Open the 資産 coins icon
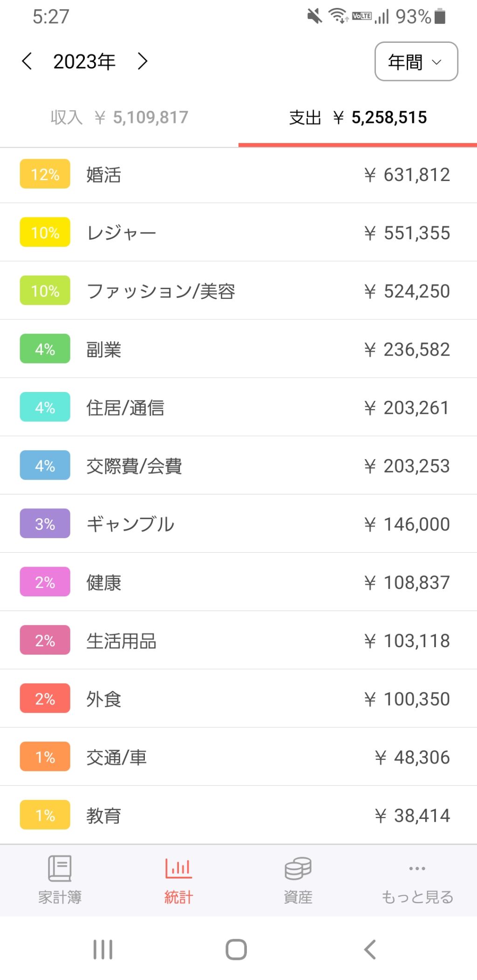Viewport: 477px width, 980px height. [x=298, y=868]
